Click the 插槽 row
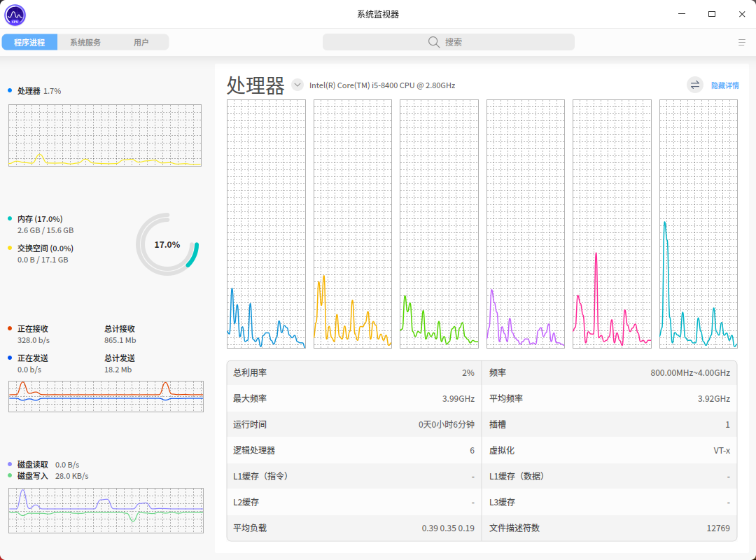 click(x=610, y=424)
